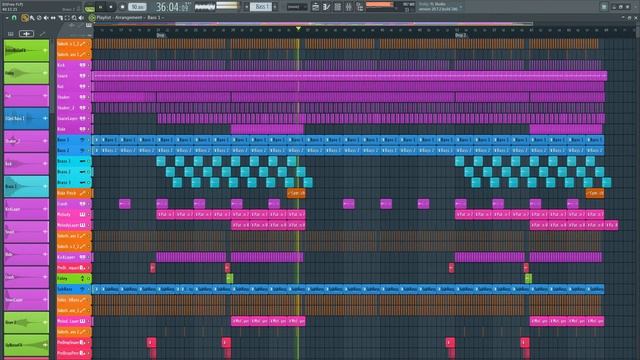Jump to the Drop marker on timeline

pos(161,36)
